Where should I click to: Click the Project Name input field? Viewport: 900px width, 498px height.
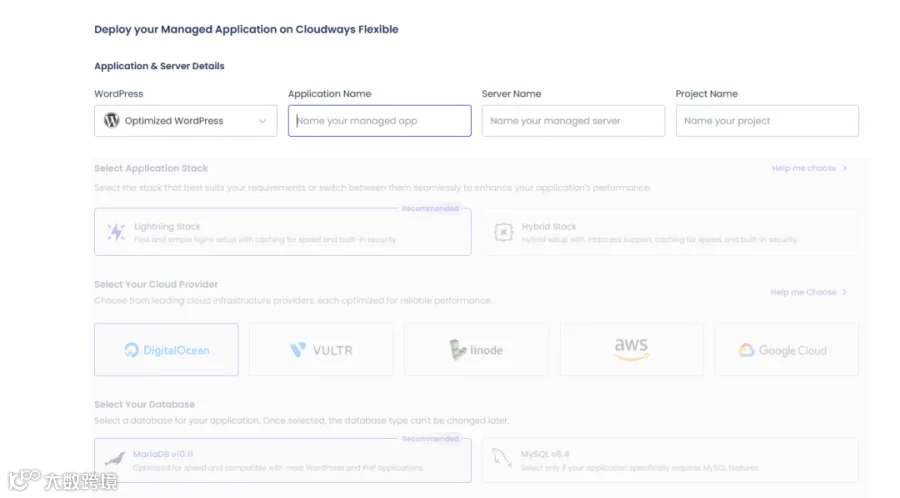[x=767, y=120]
